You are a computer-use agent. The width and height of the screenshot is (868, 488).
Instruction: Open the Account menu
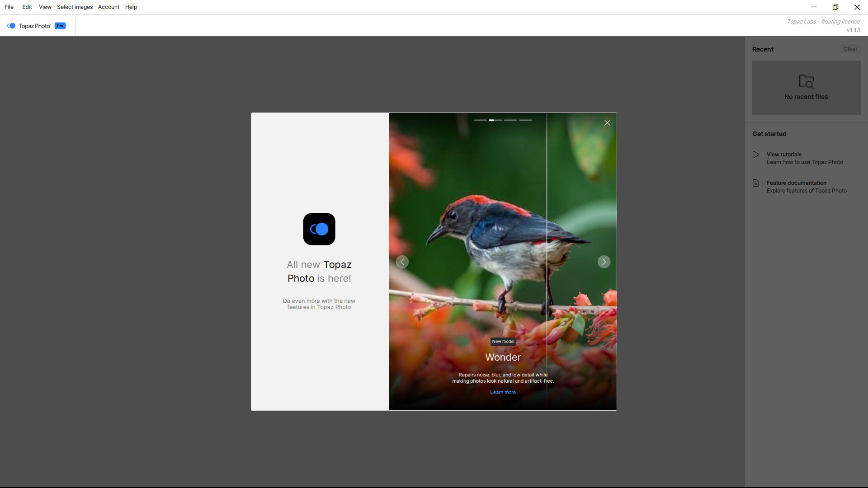[108, 7]
